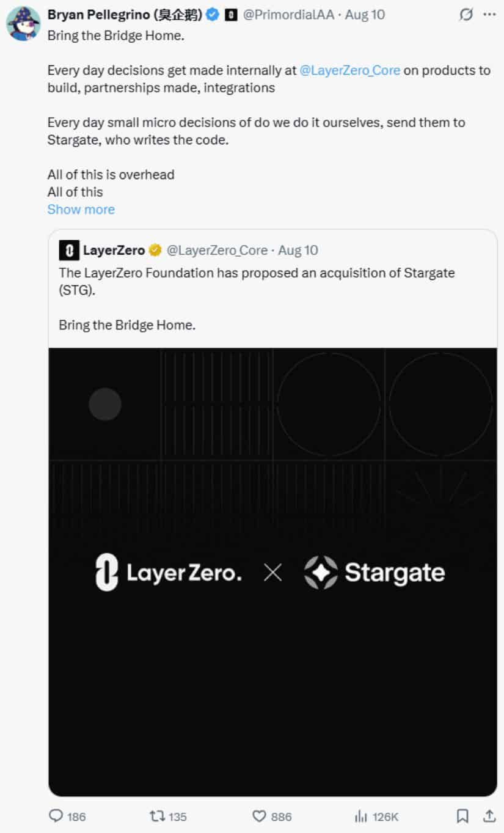The width and height of the screenshot is (504, 833).
Task: Retweet using the repost icon
Action: click(x=157, y=816)
